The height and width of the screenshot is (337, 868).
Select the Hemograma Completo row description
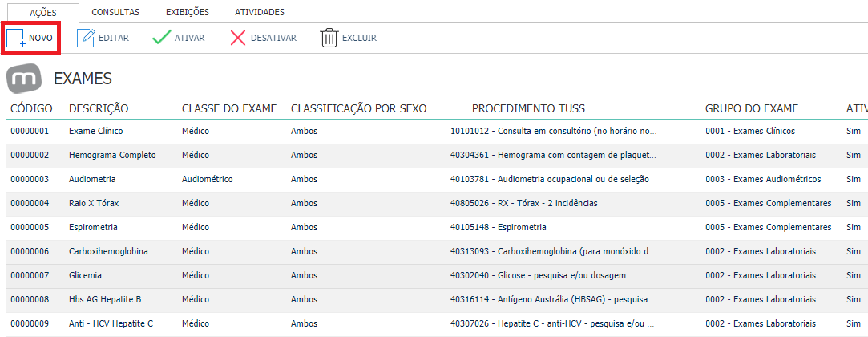pos(112,155)
